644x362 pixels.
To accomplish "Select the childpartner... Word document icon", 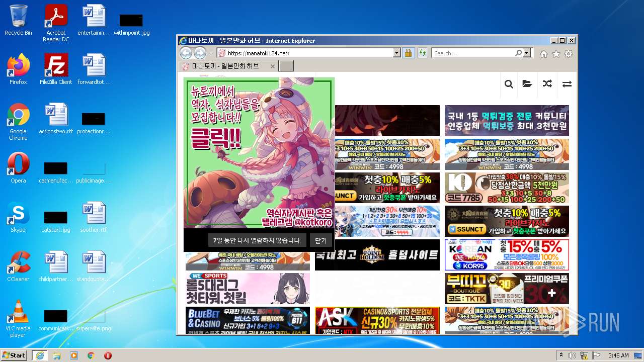I will click(x=56, y=266).
